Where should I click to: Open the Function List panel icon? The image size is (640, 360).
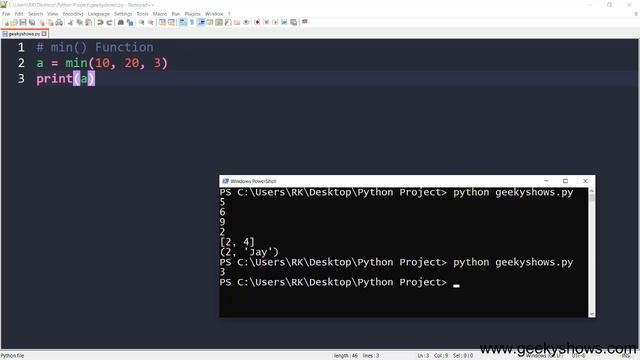(x=228, y=22)
